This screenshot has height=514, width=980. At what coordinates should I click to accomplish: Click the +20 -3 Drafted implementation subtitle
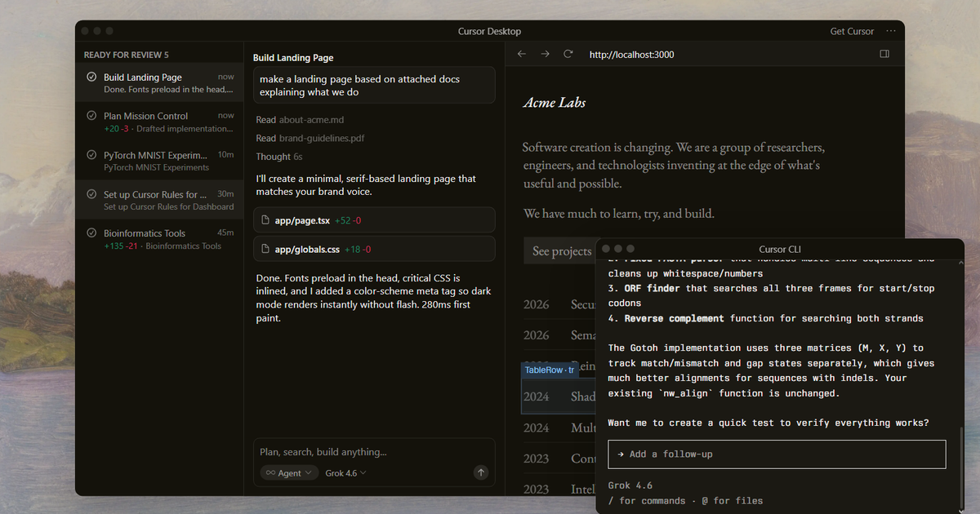[168, 129]
